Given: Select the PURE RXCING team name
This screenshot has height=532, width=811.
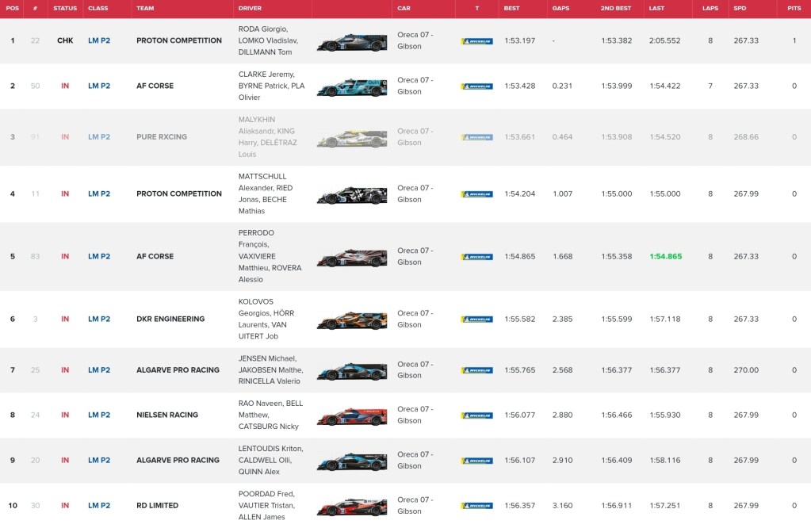Looking at the screenshot, I should pos(162,137).
